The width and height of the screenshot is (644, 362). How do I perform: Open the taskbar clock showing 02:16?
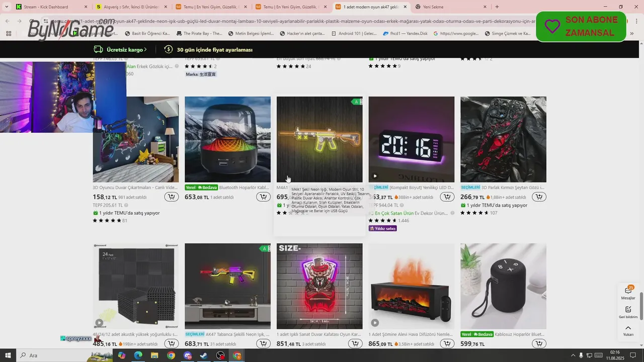tap(615, 355)
